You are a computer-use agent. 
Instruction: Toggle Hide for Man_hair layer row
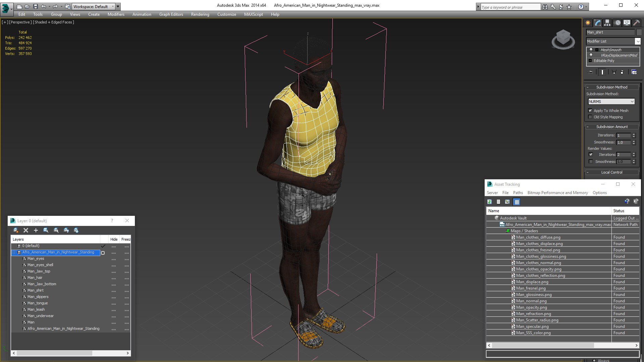pyautogui.click(x=114, y=278)
